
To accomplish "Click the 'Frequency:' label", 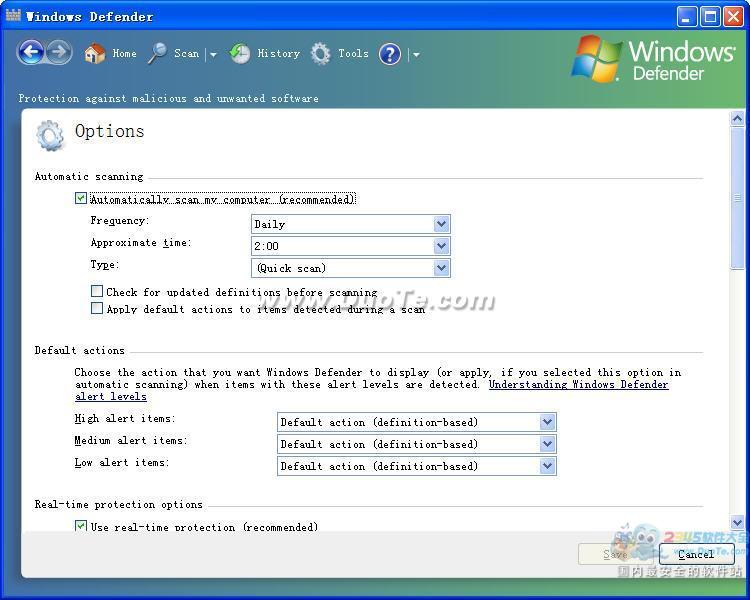I will (120, 221).
